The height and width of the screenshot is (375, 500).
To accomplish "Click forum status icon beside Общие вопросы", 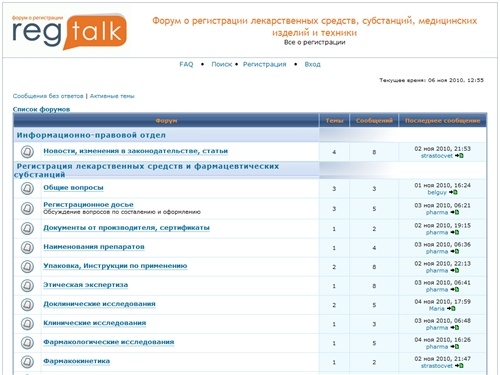I will tap(27, 189).
